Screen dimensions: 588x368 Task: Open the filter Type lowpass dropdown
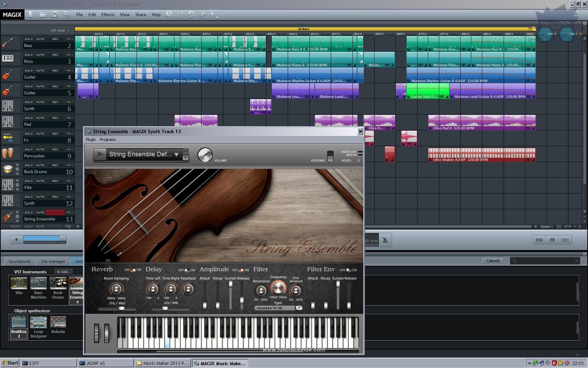279,308
